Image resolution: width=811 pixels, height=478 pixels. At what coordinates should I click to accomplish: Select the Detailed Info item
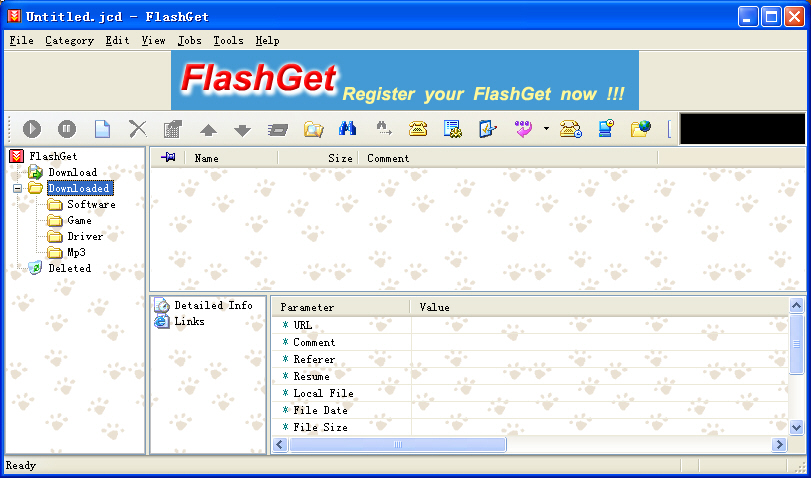coord(213,305)
